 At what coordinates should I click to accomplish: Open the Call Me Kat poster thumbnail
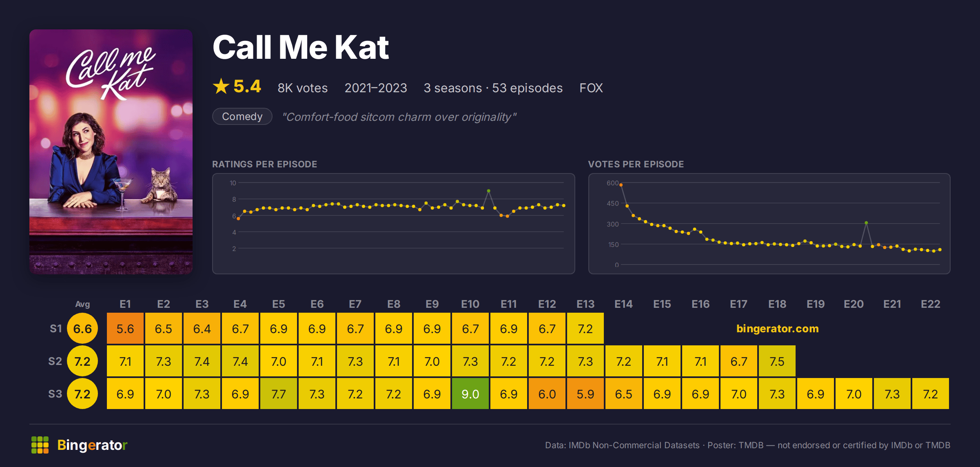pyautogui.click(x=111, y=151)
